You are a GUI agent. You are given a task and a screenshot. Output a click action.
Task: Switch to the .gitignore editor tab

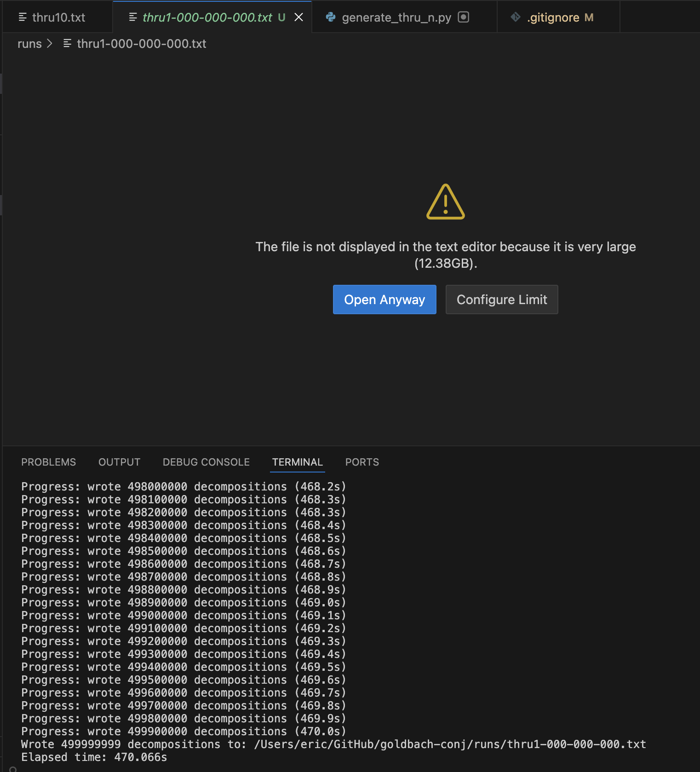tap(553, 17)
